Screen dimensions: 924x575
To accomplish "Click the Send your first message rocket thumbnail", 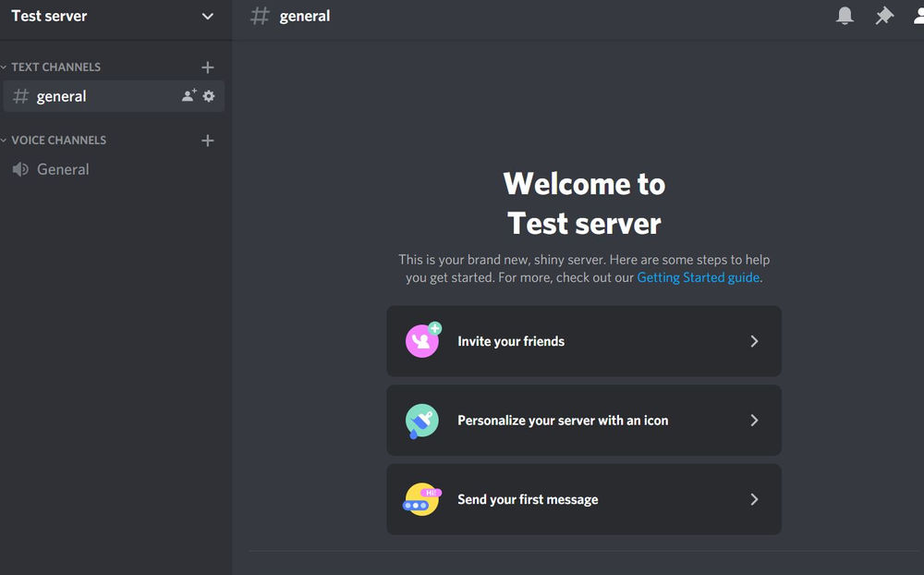I will click(x=421, y=499).
